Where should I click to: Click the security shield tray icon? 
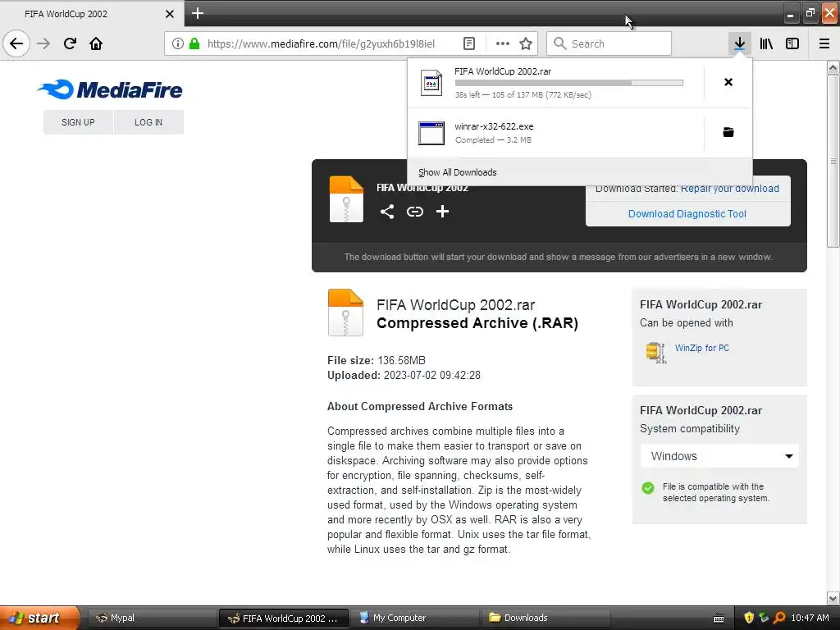click(x=749, y=618)
